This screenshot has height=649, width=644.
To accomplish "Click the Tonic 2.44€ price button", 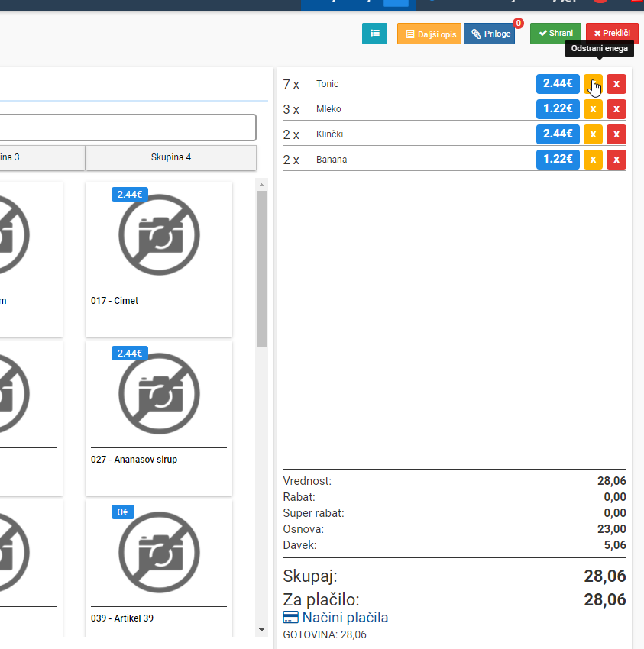I will pos(558,84).
